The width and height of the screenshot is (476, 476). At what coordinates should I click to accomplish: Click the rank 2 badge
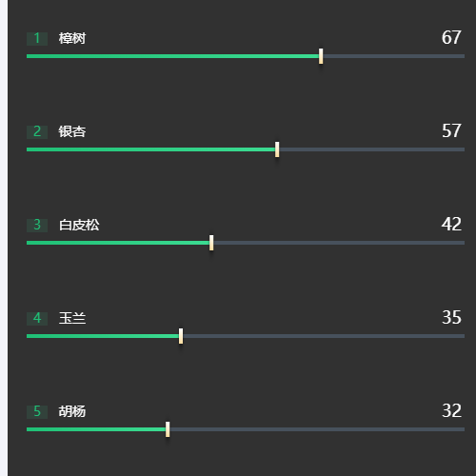click(37, 132)
